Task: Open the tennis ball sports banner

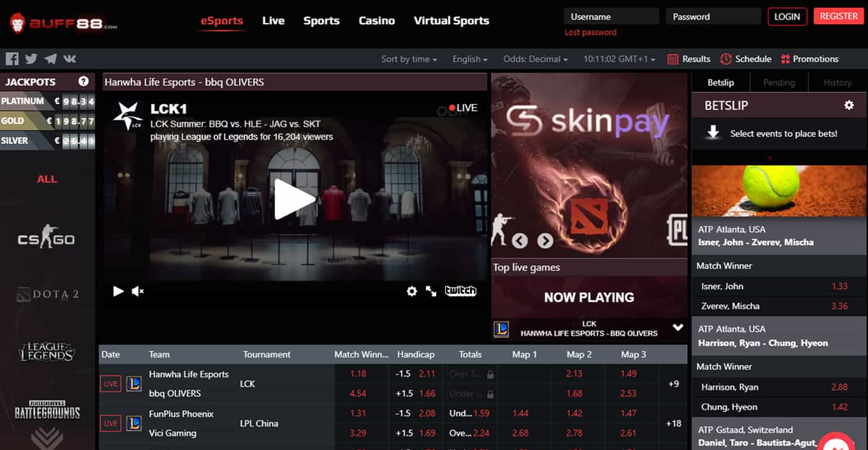Action: [779, 191]
